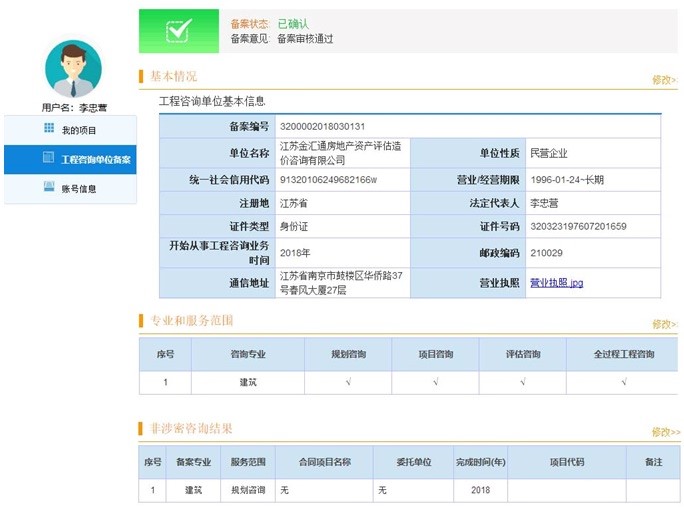Click the grid icon beside 我的项目
Screen dimensions: 684x507
tap(49, 129)
